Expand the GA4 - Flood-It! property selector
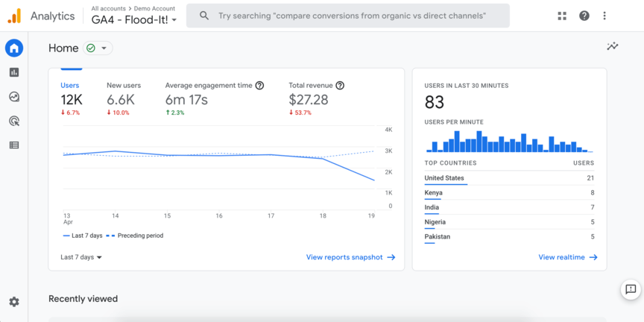The width and height of the screenshot is (644, 322). 134,20
